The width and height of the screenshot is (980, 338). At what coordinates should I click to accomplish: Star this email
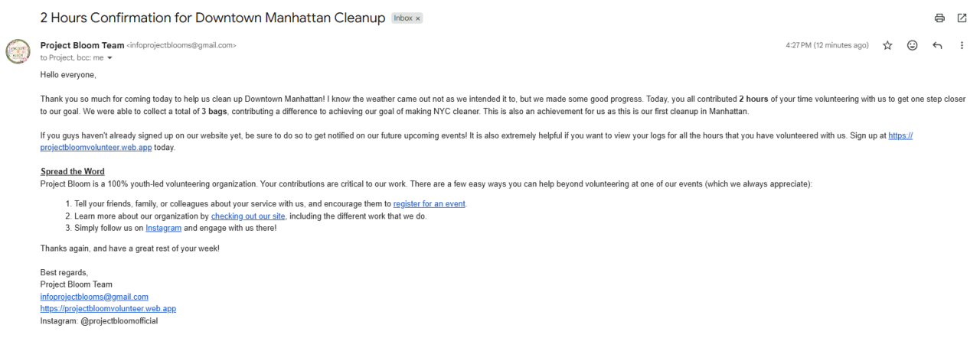coord(887,45)
